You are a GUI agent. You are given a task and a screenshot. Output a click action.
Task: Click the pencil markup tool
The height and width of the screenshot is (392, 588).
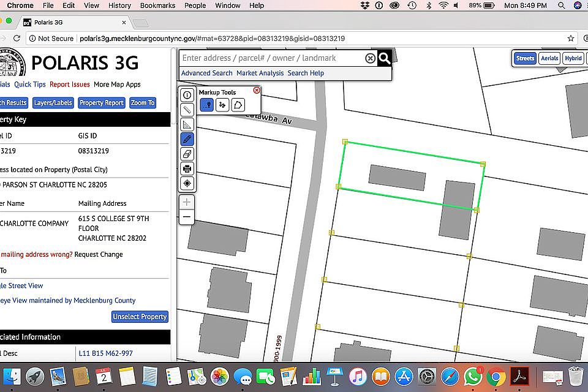pos(187,139)
